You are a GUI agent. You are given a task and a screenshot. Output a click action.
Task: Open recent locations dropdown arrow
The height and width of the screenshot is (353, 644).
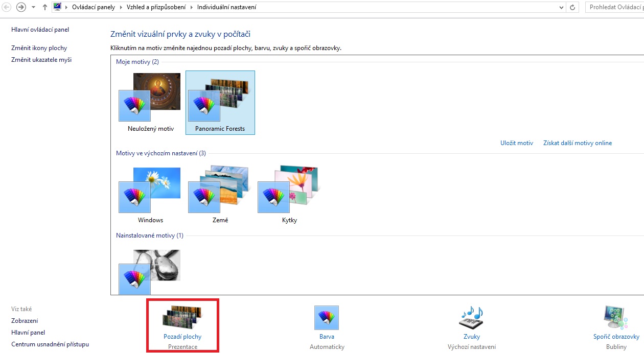(x=33, y=7)
